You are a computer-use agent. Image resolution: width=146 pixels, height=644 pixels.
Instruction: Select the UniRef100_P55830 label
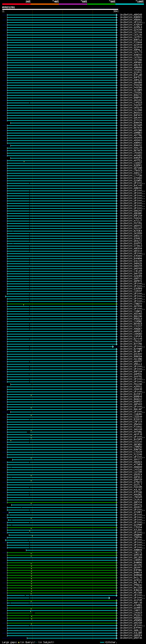131,585
